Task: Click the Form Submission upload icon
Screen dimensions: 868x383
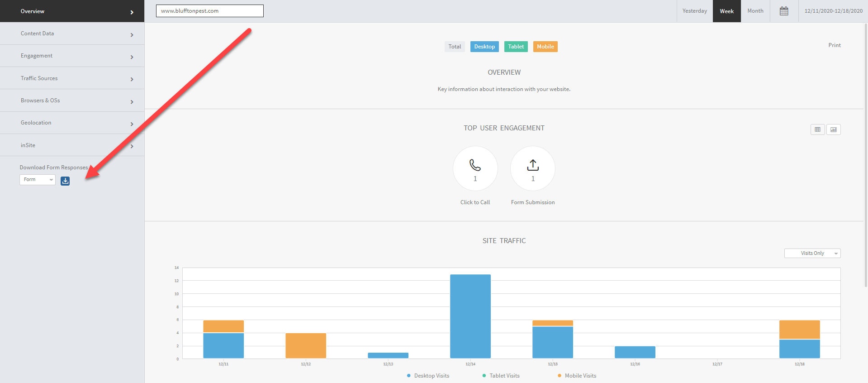Action: click(x=533, y=165)
